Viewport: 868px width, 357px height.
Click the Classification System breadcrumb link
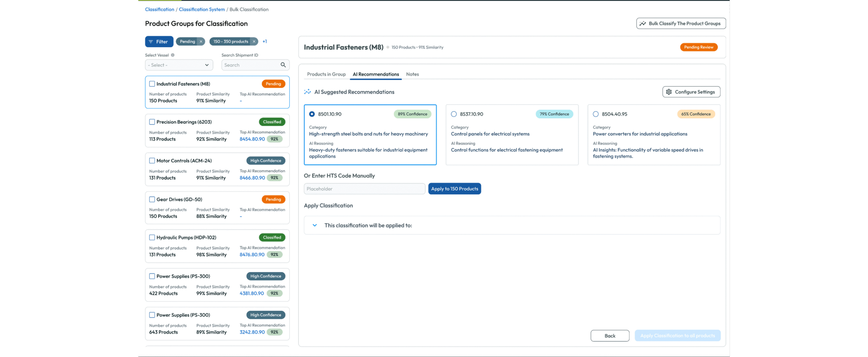pos(202,9)
